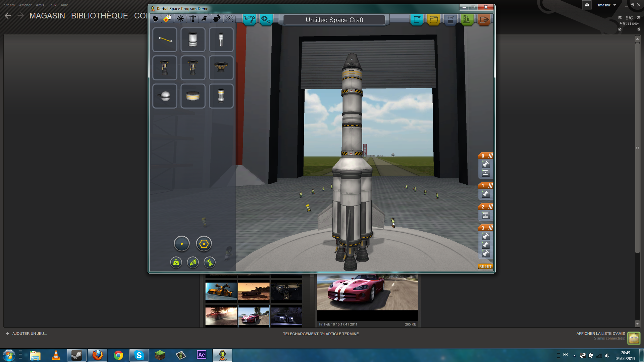644x362 pixels.
Task: Open the Utility parts category tab
Action: 217,19
